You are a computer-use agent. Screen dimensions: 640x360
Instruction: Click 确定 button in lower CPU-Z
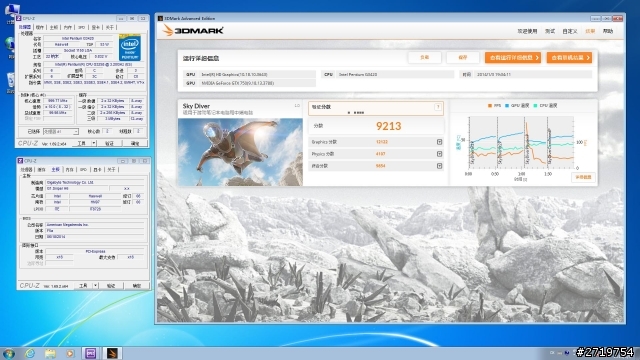137,286
